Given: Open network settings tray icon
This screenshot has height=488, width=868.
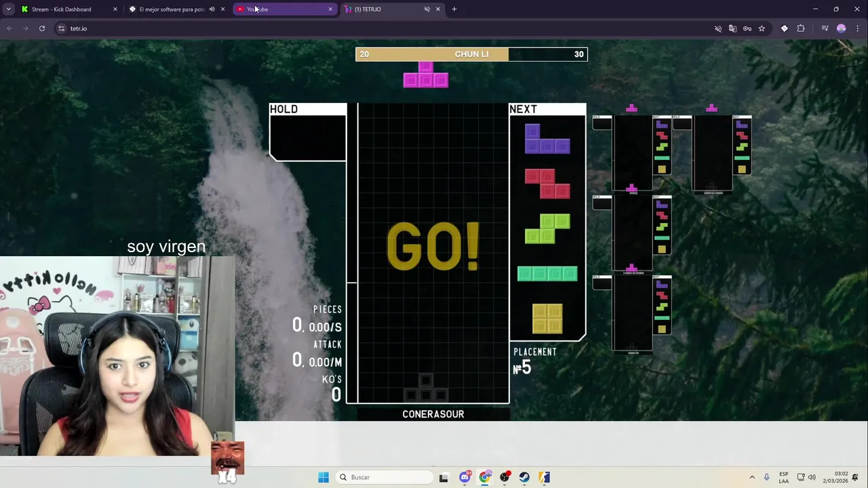Looking at the screenshot, I should [x=801, y=477].
